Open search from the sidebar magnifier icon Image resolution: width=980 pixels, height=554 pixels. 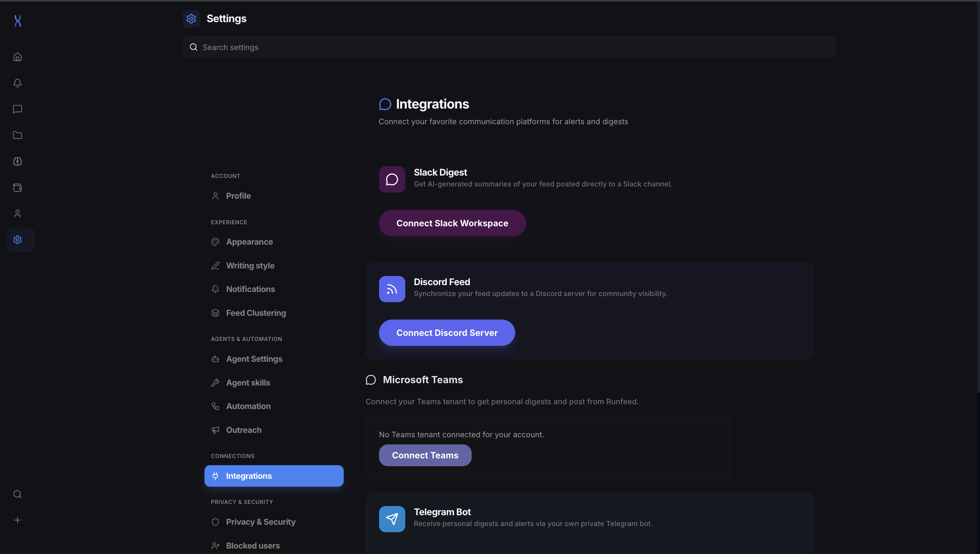click(17, 494)
